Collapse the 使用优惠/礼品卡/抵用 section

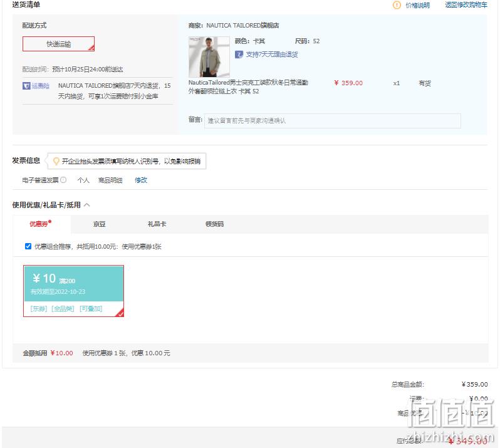[x=86, y=205]
